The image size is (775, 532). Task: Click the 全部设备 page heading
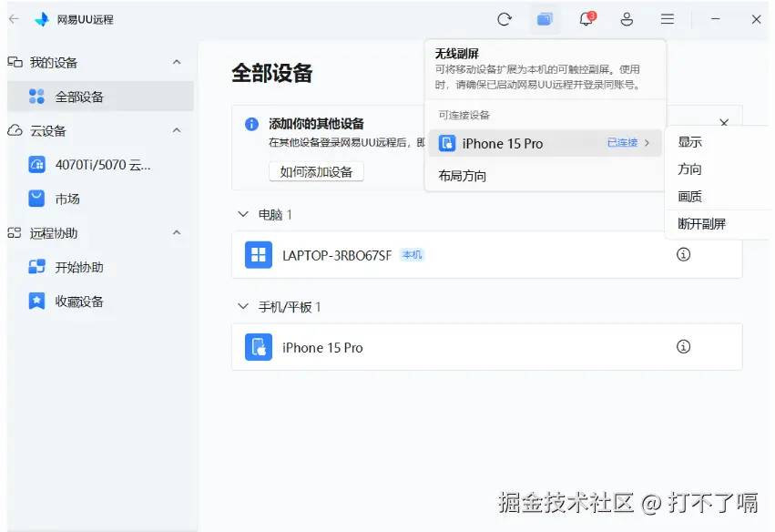(x=272, y=73)
